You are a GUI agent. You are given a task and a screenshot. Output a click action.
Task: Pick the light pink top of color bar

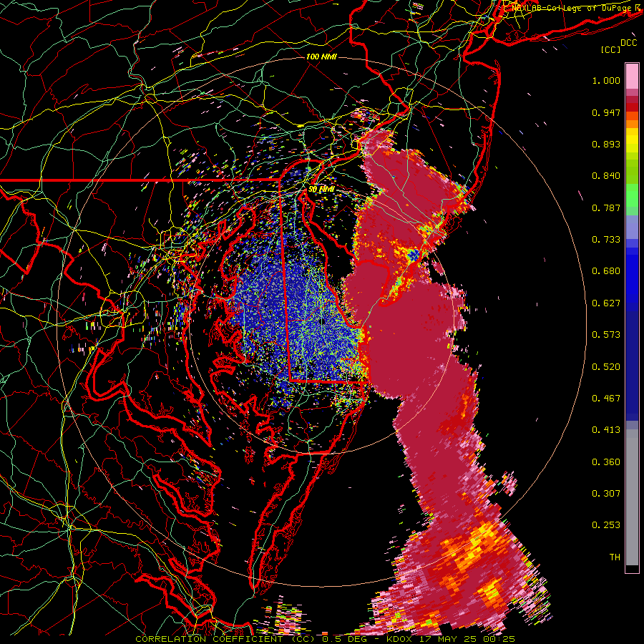(x=632, y=76)
